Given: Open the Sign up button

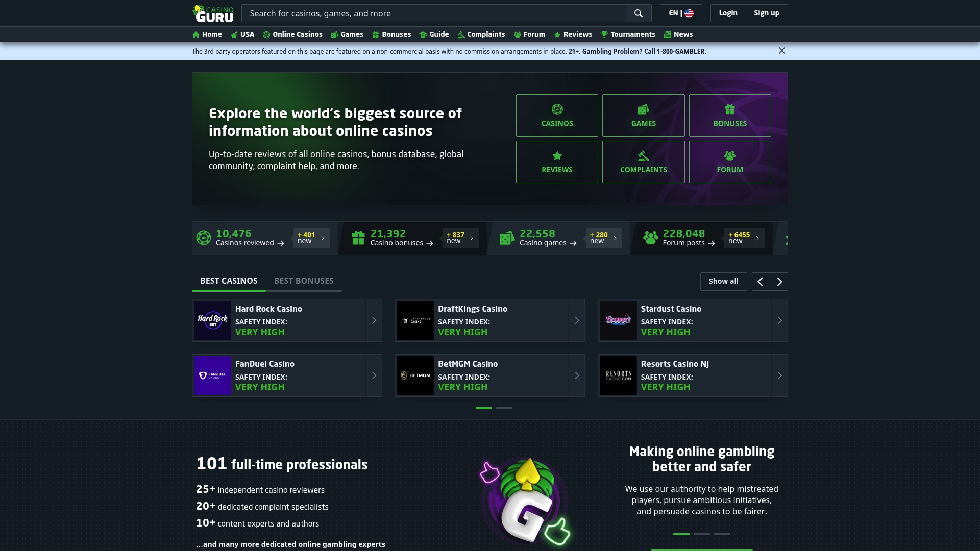Looking at the screenshot, I should pyautogui.click(x=766, y=13).
